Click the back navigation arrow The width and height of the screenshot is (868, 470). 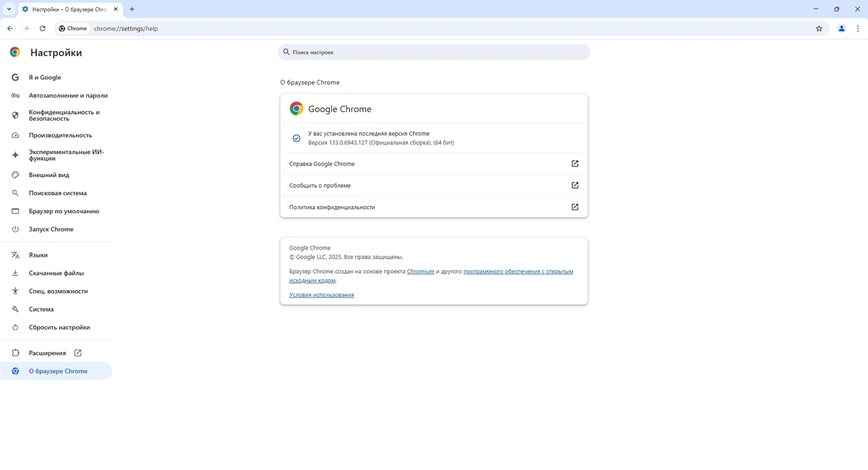pyautogui.click(x=10, y=29)
